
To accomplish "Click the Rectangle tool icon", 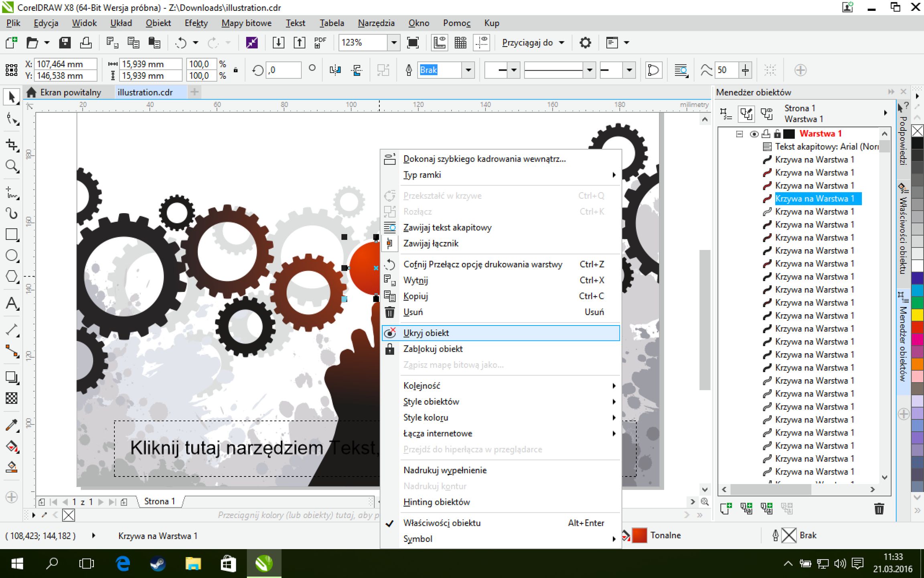I will [12, 234].
